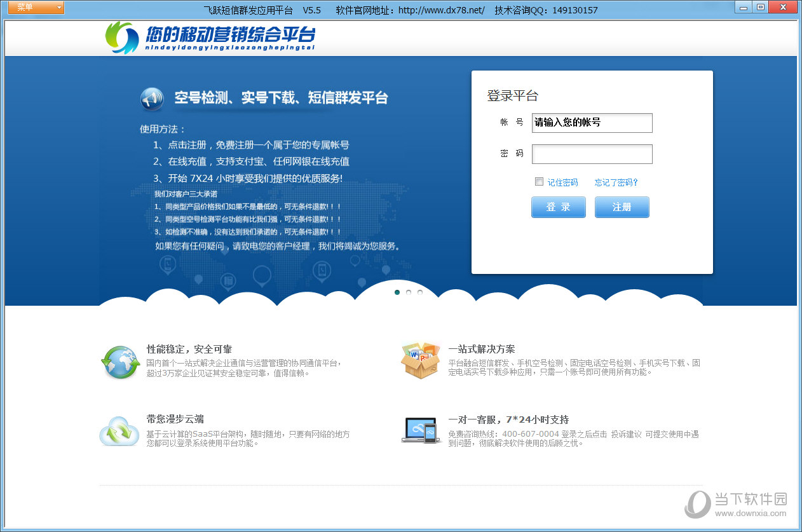Screen dimensions: 802x532
Task: Minimize the application window
Action: [x=744, y=7]
